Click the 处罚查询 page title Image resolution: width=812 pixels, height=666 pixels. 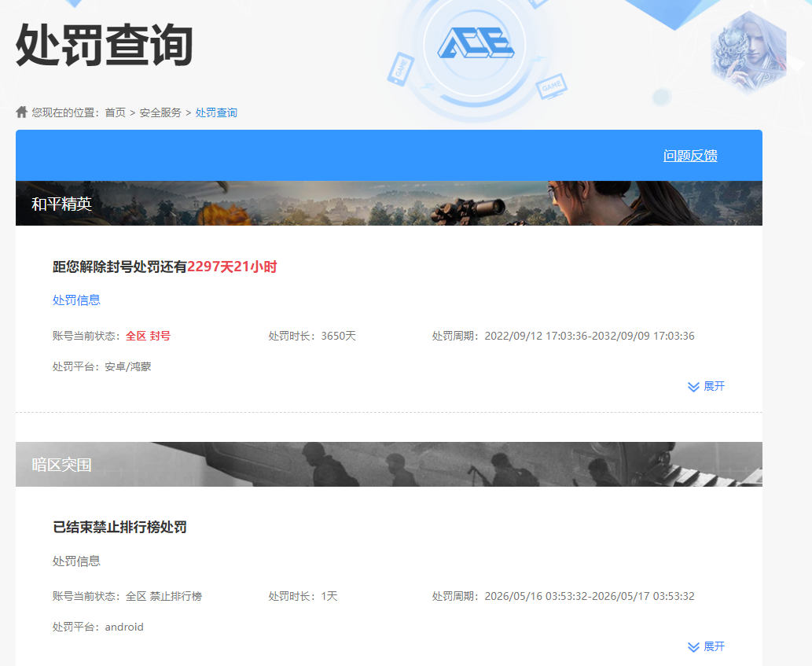105,45
